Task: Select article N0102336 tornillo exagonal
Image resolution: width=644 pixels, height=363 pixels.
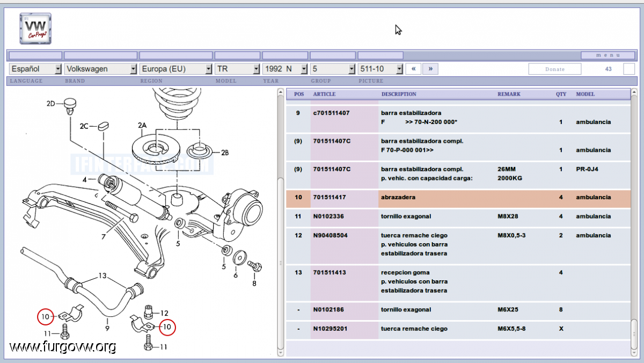Action: pyautogui.click(x=458, y=217)
